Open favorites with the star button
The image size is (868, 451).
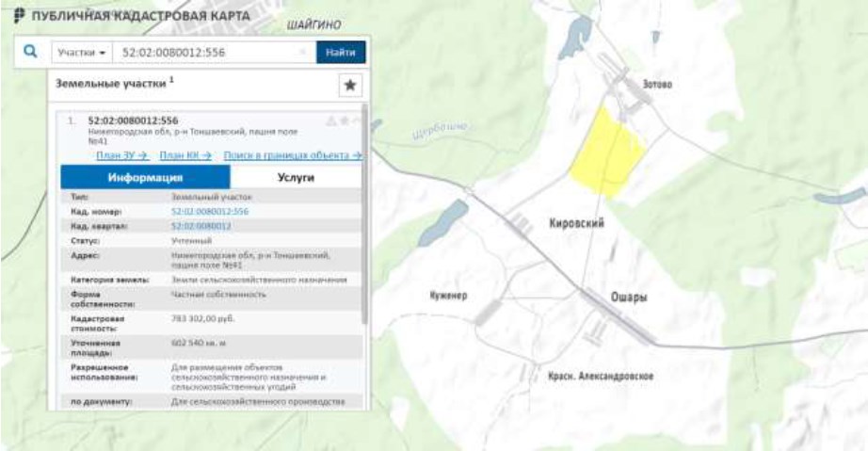pos(350,86)
